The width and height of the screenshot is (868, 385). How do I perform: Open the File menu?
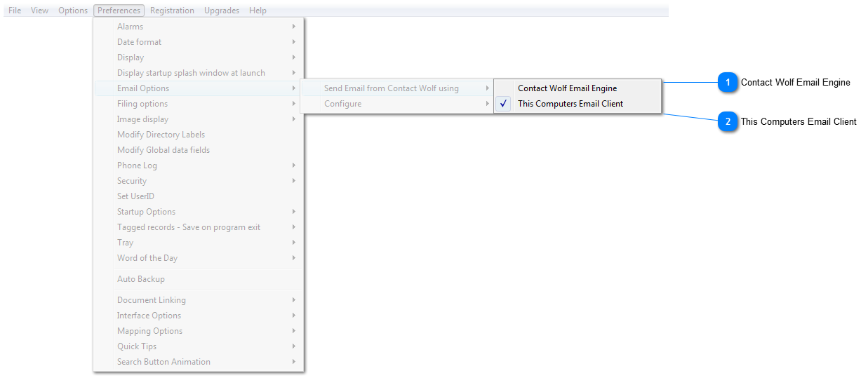[15, 11]
